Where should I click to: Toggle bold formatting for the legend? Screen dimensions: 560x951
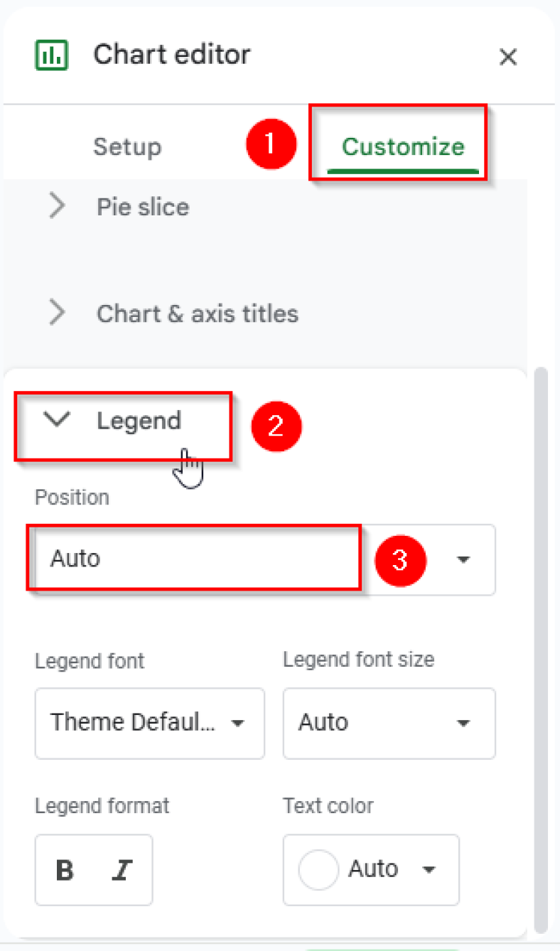tap(64, 869)
